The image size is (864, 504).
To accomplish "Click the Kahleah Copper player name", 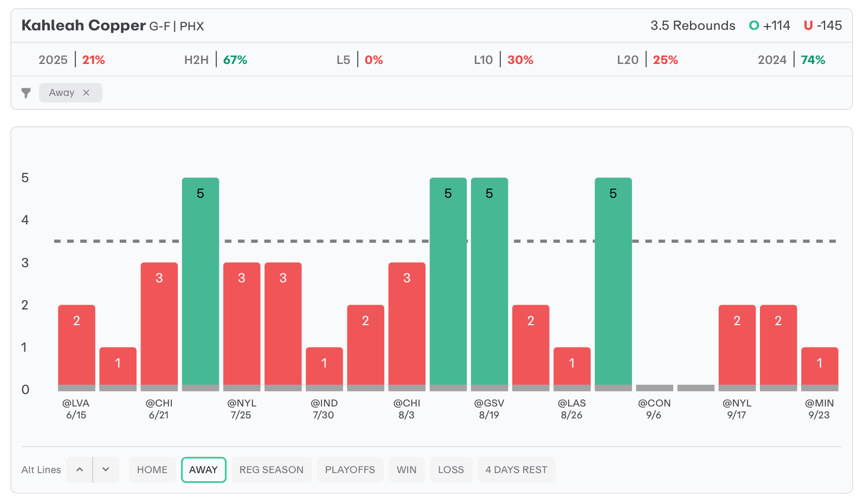I will [x=83, y=25].
